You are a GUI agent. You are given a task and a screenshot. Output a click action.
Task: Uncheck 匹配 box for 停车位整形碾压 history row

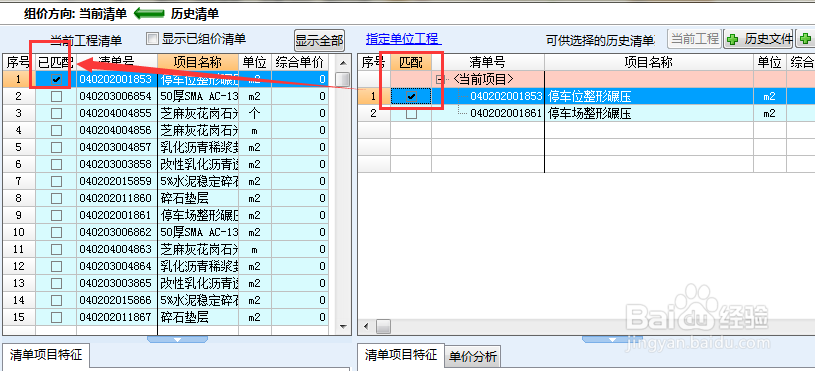pos(411,97)
